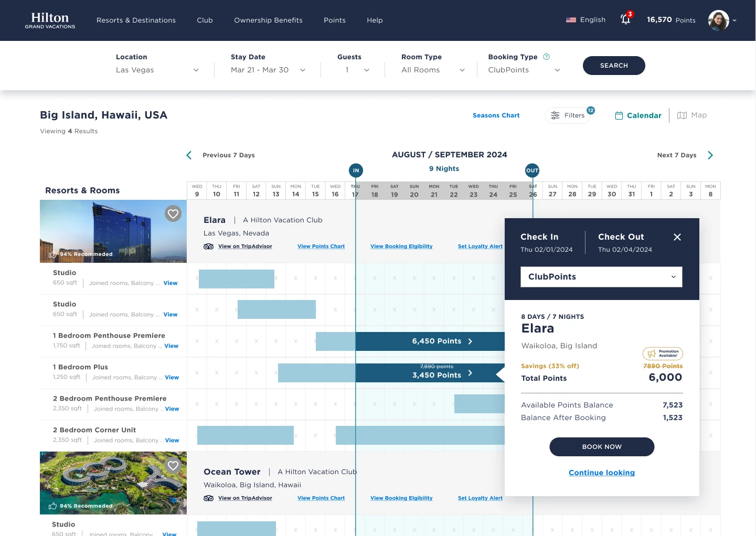Open the Points menu
The height and width of the screenshot is (536, 756).
click(335, 20)
